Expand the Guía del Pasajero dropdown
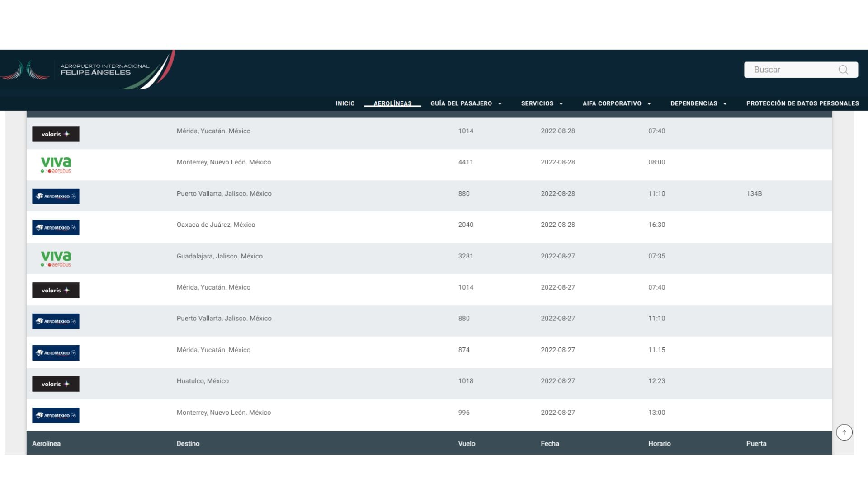 [x=466, y=103]
